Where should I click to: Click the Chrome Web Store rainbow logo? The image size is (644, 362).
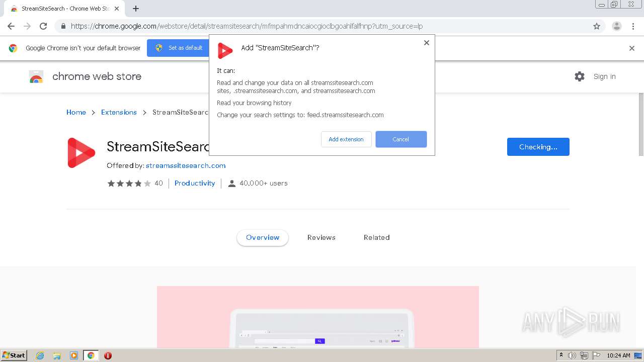tap(36, 76)
